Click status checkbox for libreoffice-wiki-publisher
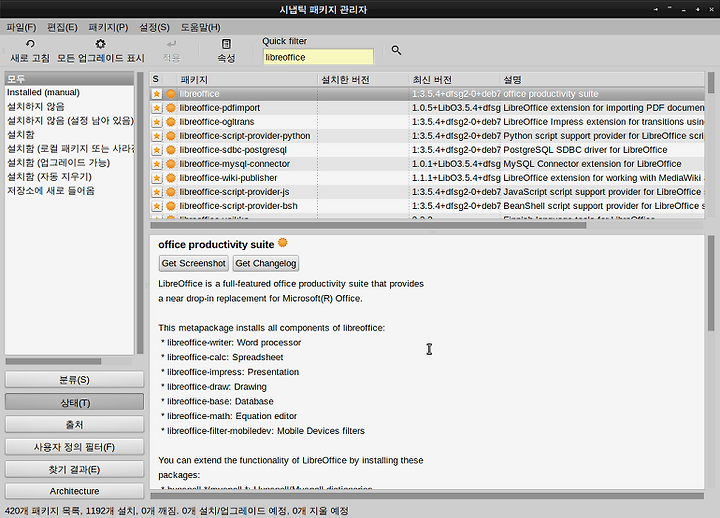 point(157,178)
